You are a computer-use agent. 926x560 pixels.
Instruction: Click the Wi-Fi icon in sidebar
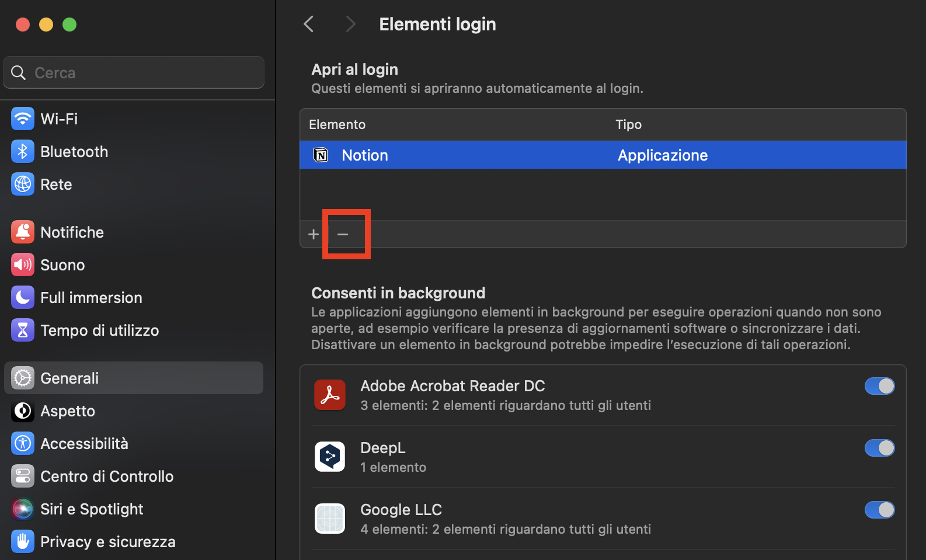click(x=23, y=119)
